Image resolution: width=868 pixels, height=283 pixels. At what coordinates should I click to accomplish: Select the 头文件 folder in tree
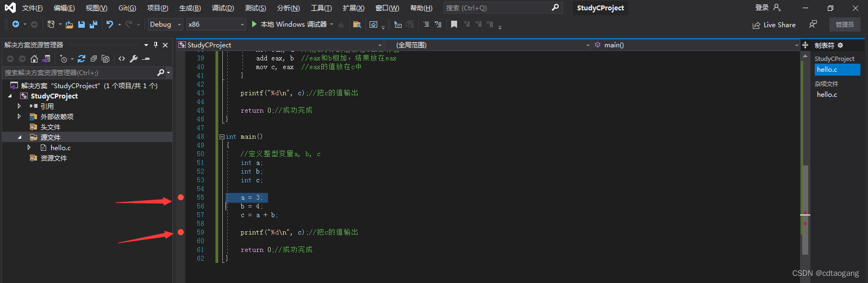pos(51,127)
